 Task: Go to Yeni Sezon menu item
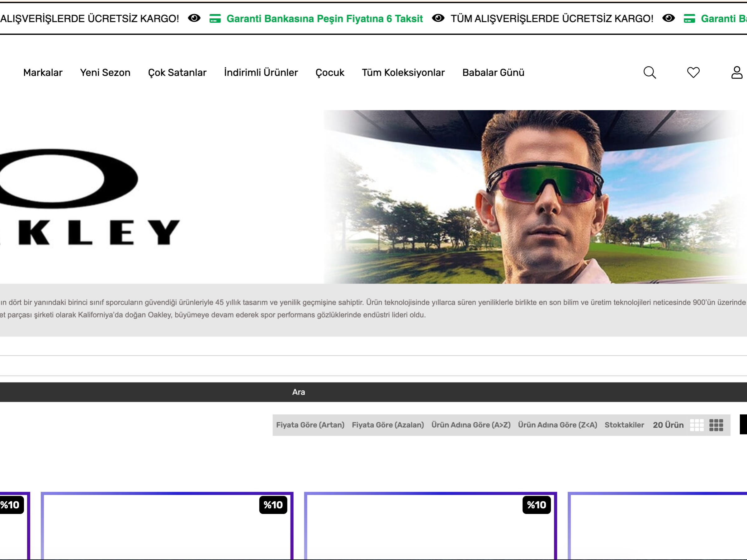tap(105, 73)
